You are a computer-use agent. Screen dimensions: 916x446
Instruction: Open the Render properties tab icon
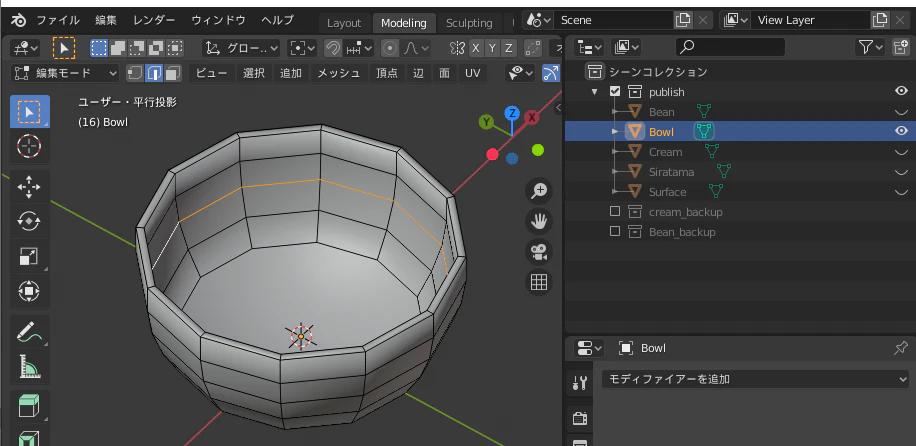click(x=580, y=418)
